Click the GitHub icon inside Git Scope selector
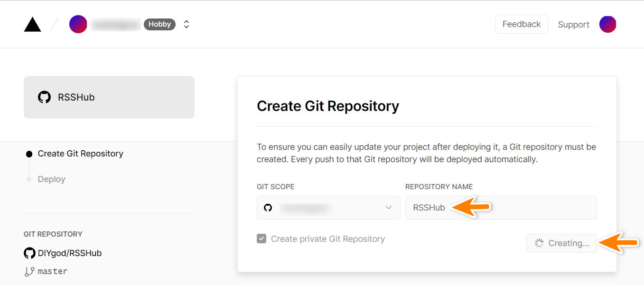This screenshot has width=644, height=285. tap(268, 208)
